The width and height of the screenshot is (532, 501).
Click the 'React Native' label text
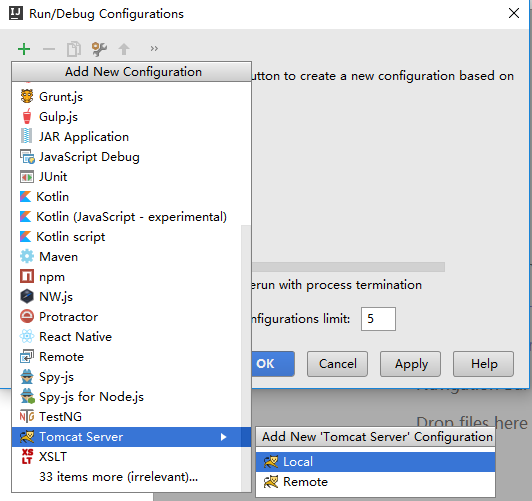tap(75, 336)
